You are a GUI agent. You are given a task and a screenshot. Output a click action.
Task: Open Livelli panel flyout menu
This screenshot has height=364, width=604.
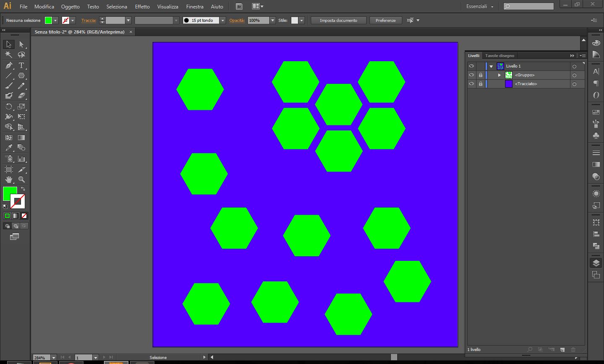(x=582, y=55)
